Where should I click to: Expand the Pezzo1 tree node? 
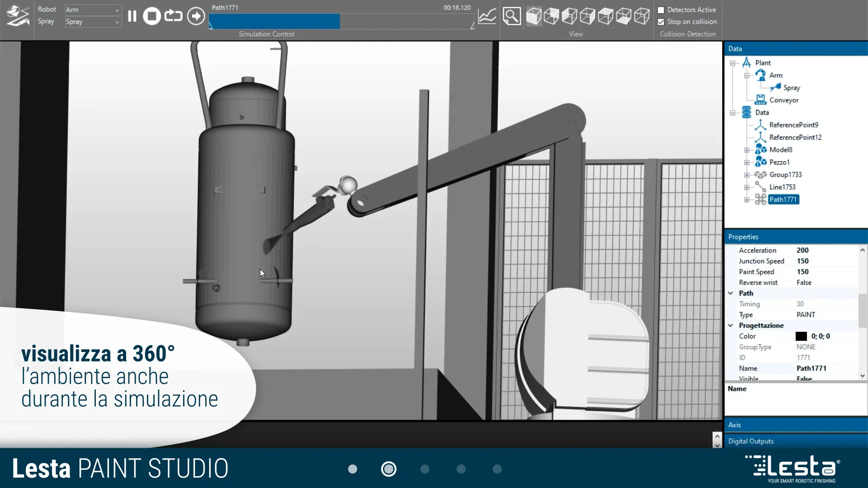click(747, 162)
